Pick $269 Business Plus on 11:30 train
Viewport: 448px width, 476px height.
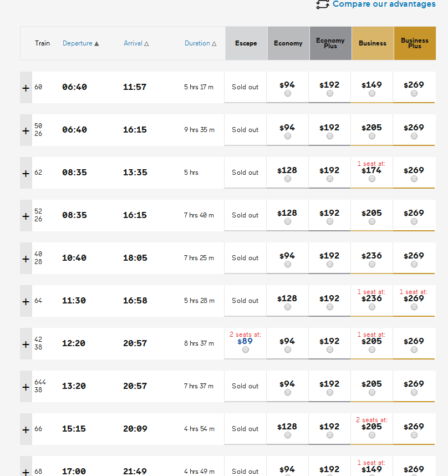tap(414, 307)
